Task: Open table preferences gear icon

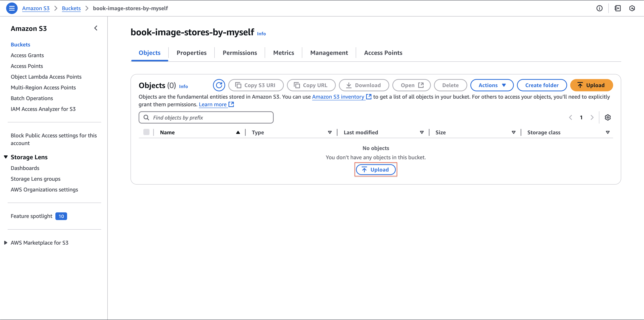Action: click(x=608, y=117)
